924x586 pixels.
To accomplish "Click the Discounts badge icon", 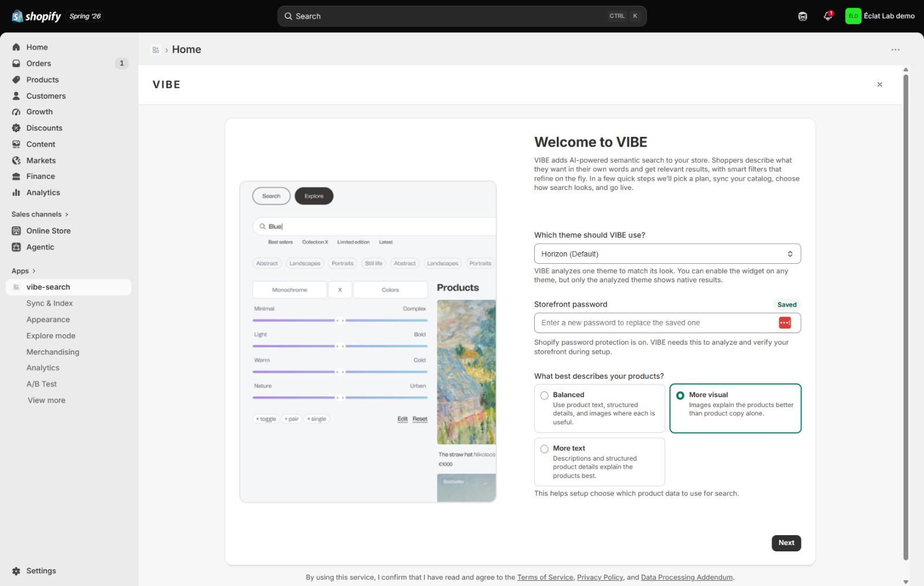I will pyautogui.click(x=16, y=128).
